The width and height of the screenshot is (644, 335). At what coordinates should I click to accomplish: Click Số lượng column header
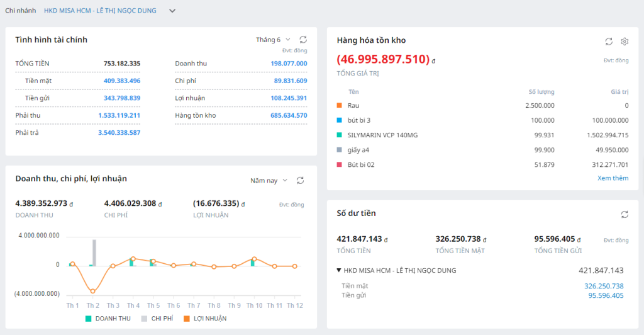[541, 92]
